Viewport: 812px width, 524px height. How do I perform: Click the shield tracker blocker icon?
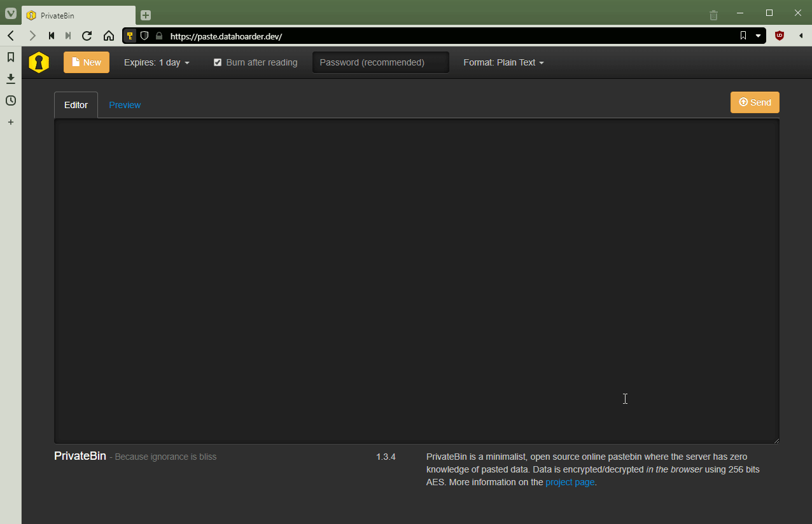(x=144, y=36)
